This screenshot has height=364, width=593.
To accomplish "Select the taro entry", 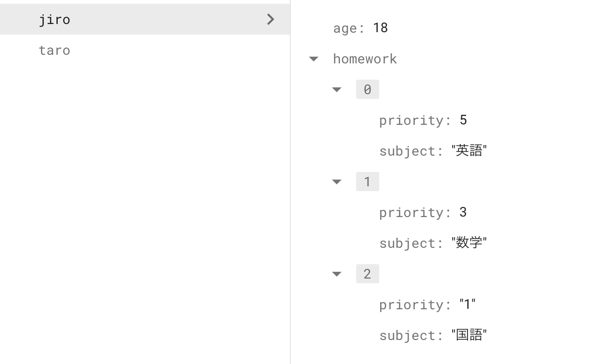I will coord(54,50).
